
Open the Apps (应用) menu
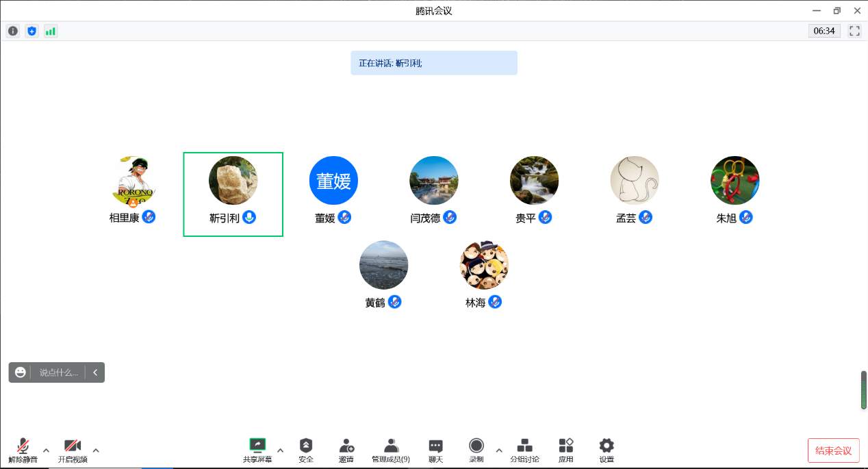coord(565,451)
